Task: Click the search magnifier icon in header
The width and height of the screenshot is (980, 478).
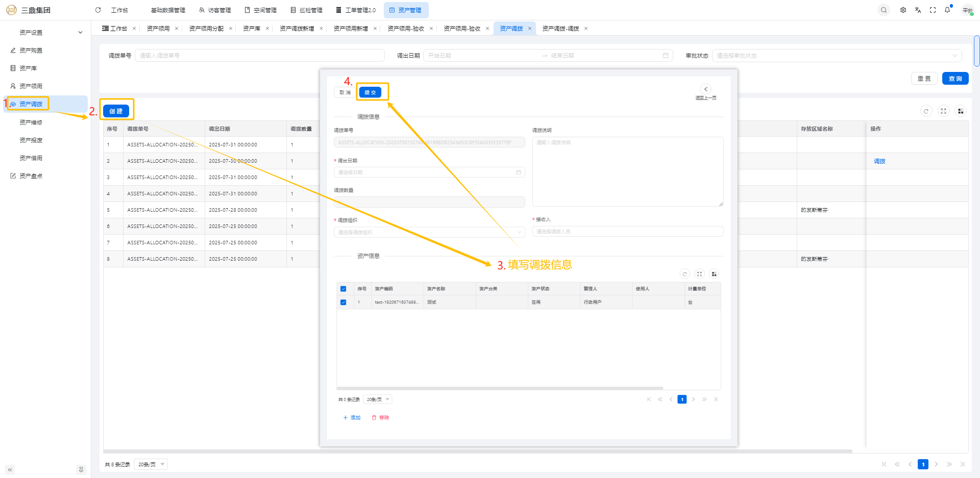Action: tap(884, 10)
